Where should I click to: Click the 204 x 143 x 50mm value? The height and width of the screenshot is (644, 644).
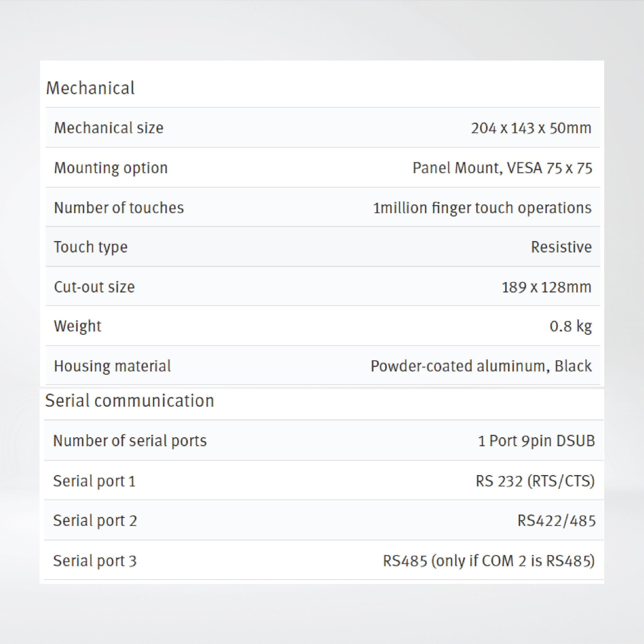point(531,128)
